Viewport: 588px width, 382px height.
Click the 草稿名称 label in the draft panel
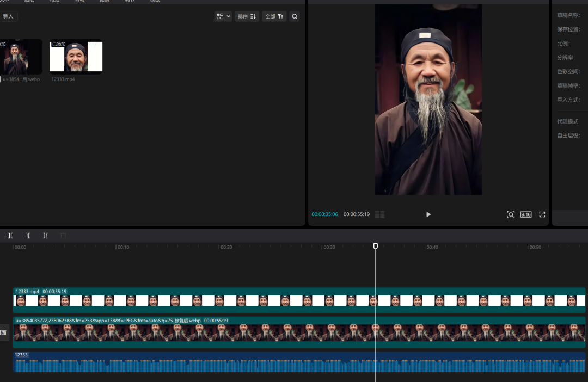568,15
